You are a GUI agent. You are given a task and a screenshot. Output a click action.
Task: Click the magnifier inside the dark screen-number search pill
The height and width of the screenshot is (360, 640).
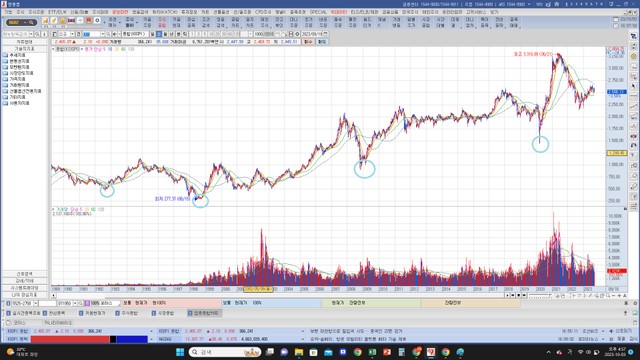coord(31,22)
